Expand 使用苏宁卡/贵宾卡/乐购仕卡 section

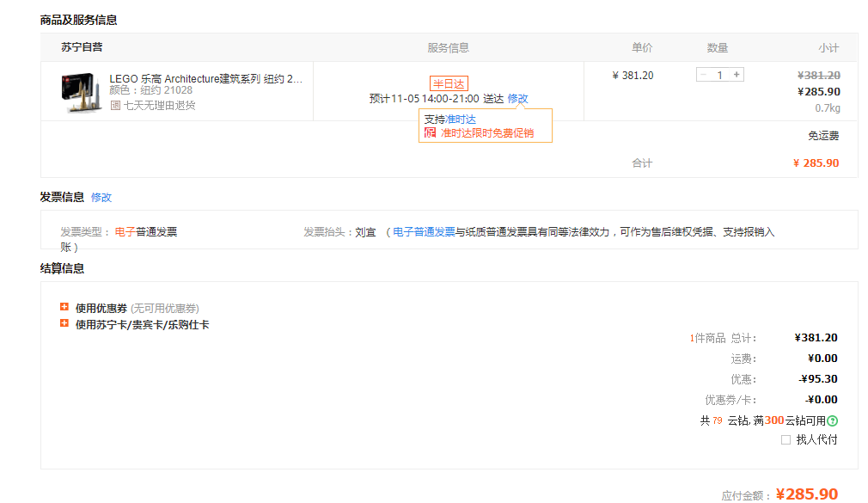point(64,323)
